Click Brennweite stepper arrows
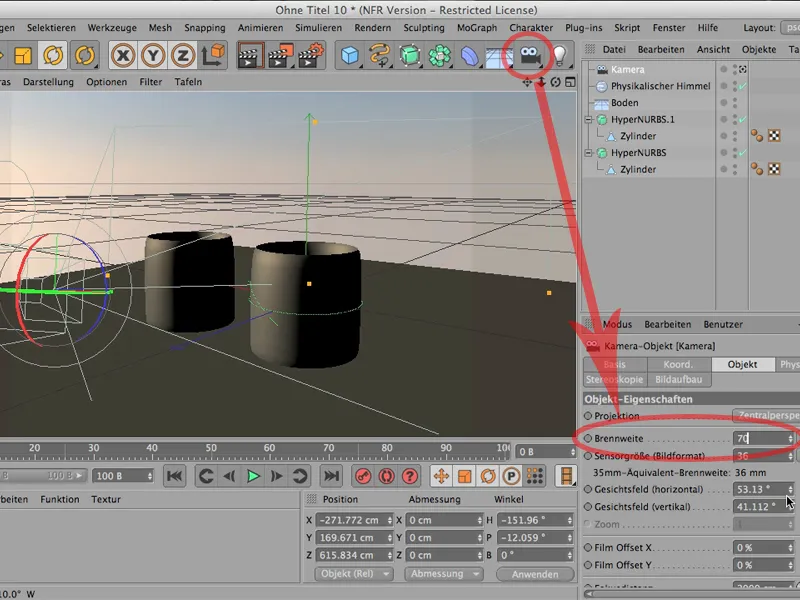Screen dimensions: 800x600 [x=790, y=438]
